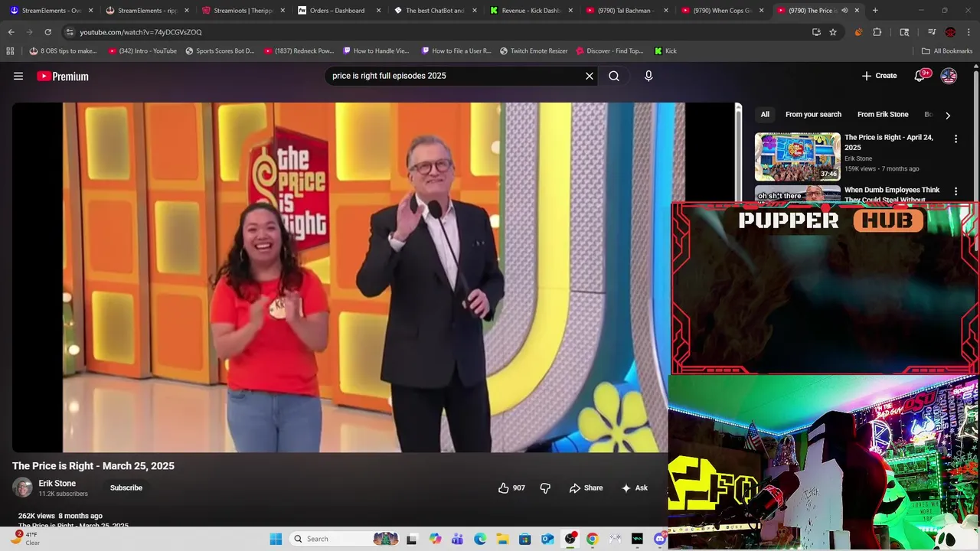
Task: Start voice search with the microphone
Action: (648, 76)
